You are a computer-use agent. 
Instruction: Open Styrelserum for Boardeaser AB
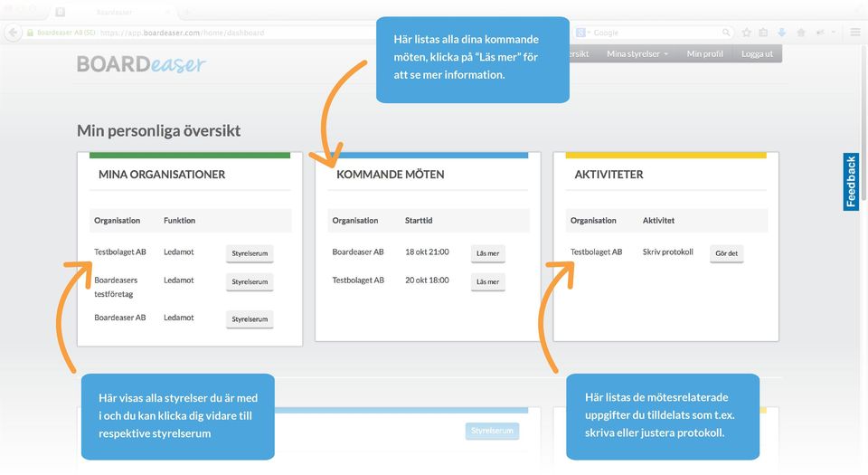250,319
